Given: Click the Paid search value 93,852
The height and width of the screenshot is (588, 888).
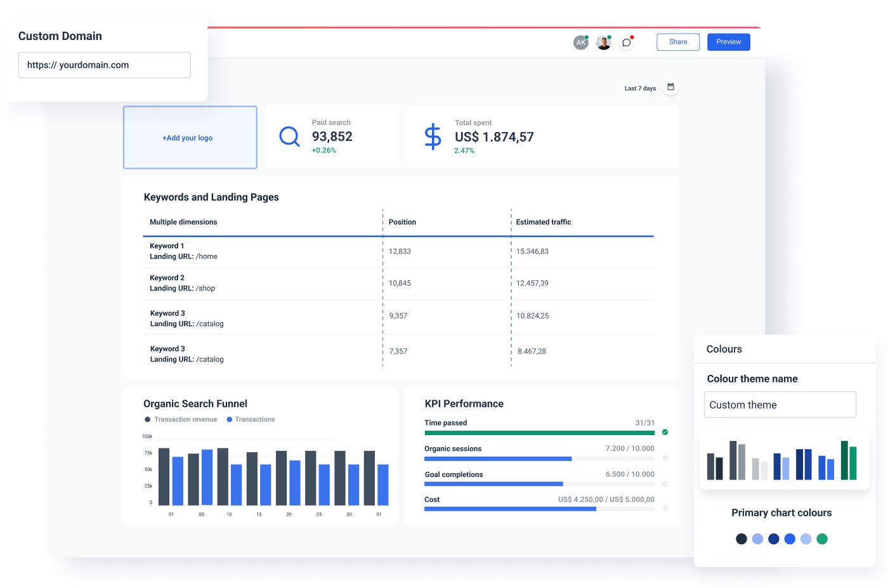Looking at the screenshot, I should (x=332, y=136).
